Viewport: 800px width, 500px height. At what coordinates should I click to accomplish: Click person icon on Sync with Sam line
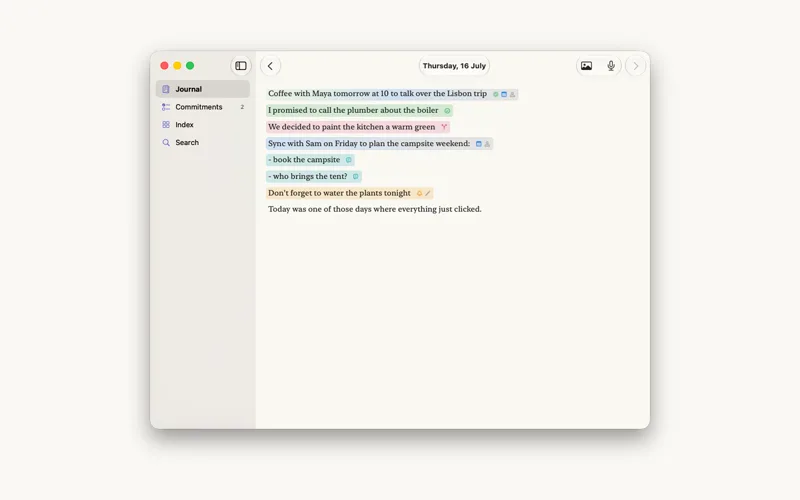[x=487, y=144]
